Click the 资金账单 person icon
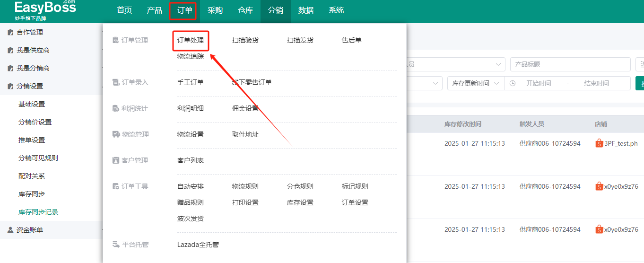644x263 pixels. coord(10,230)
